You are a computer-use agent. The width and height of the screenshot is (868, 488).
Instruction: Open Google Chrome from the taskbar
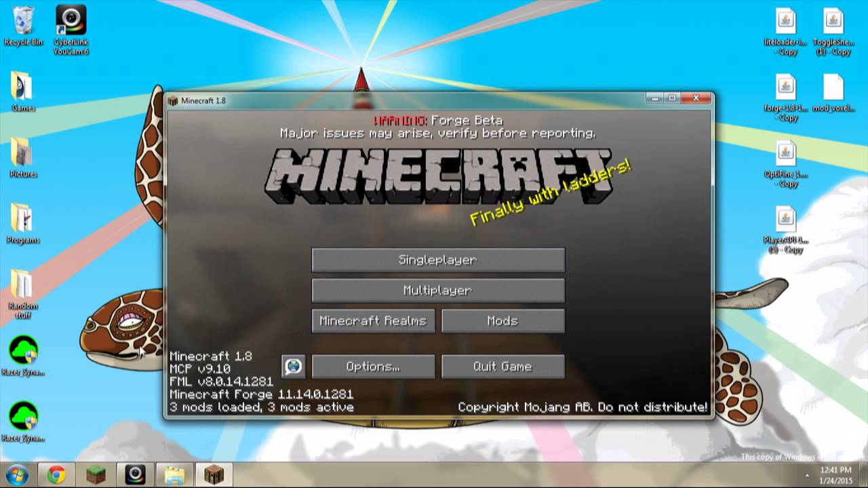(x=56, y=475)
